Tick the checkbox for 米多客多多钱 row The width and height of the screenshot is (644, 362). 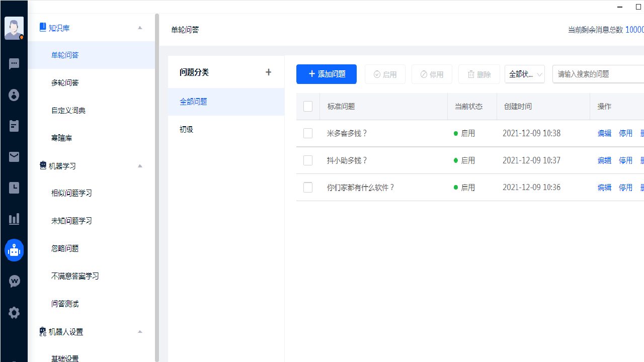307,133
